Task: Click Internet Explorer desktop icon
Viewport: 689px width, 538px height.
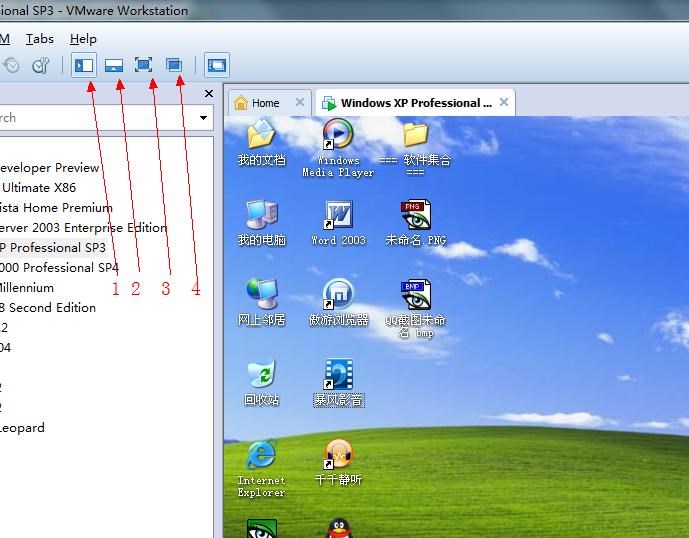Action: 261,469
